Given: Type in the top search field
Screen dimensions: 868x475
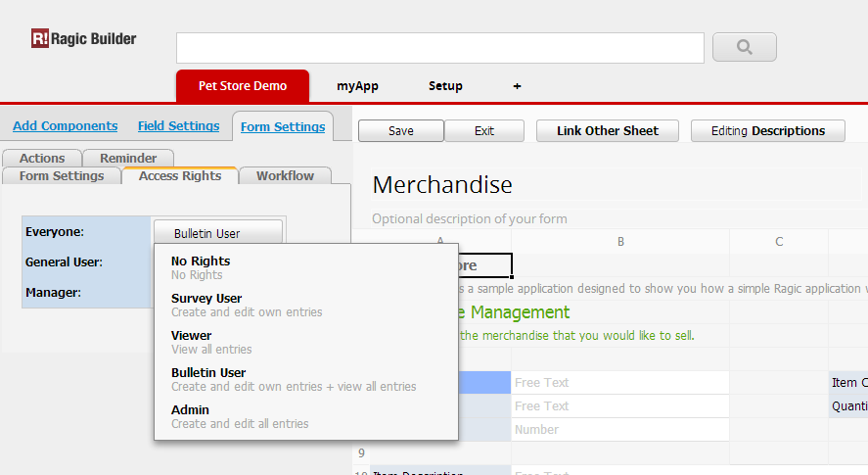Looking at the screenshot, I should pyautogui.click(x=439, y=48).
